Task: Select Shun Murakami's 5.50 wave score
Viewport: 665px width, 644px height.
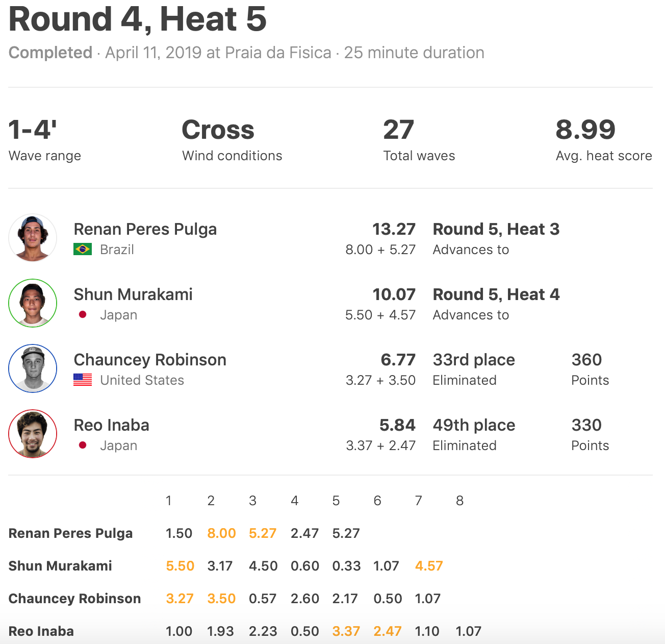Action: 180,566
